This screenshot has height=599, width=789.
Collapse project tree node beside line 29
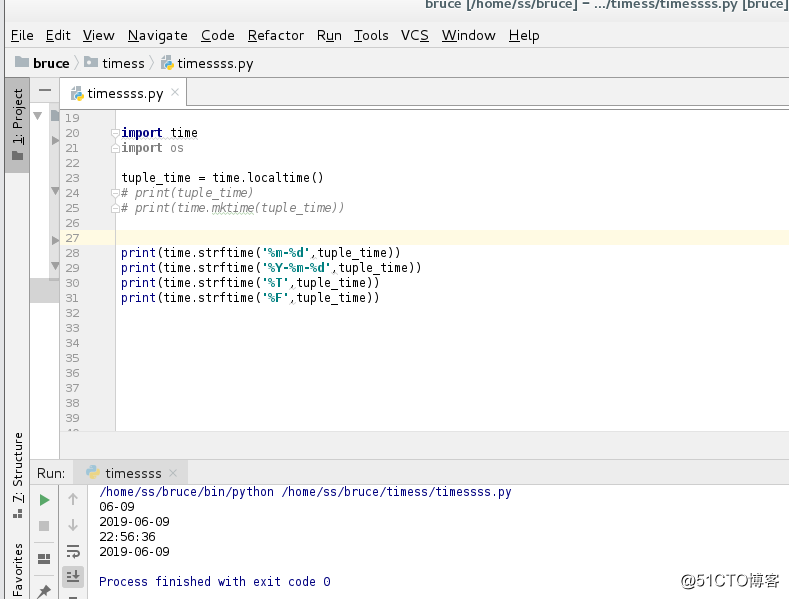[x=55, y=265]
